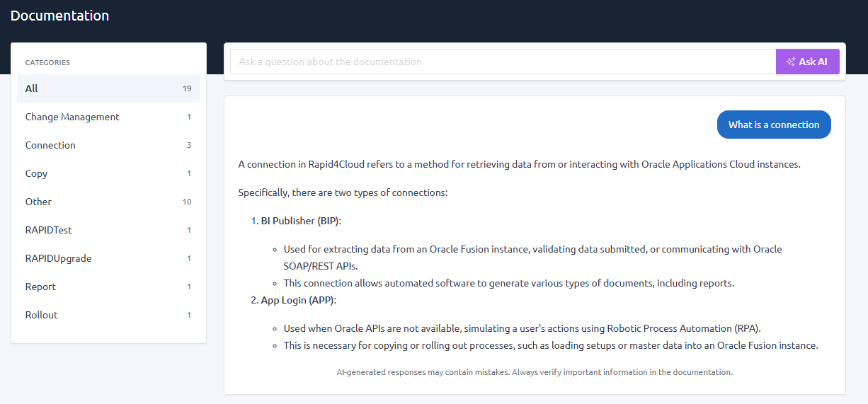Screen dimensions: 868x404
Task: Click 'App Login (APP):' heading text
Action: (x=298, y=300)
